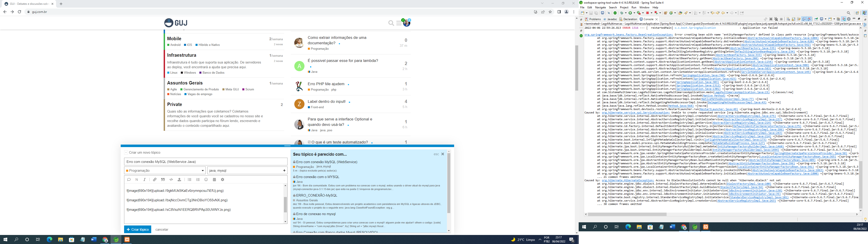The image size is (868, 244).
Task: Open Back navigation history dropdown in STS
Action: (x=727, y=13)
